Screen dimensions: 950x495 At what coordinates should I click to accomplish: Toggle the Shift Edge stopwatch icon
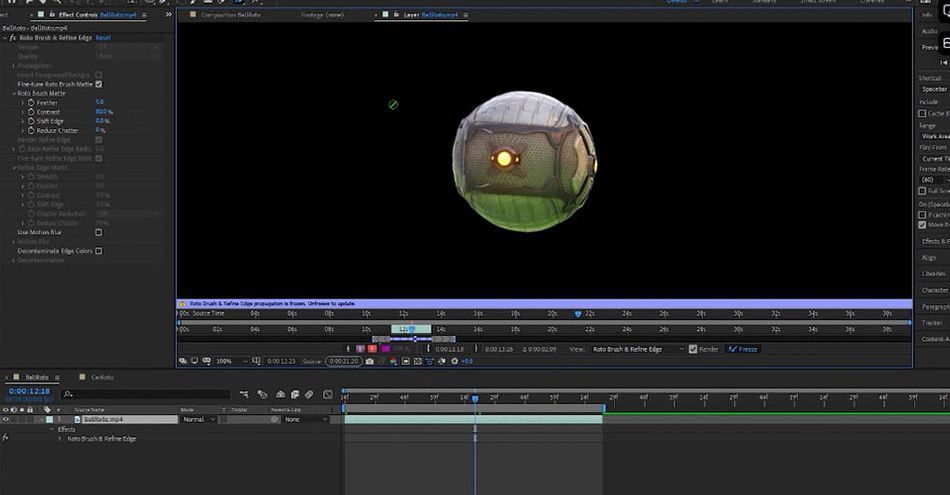tap(31, 121)
